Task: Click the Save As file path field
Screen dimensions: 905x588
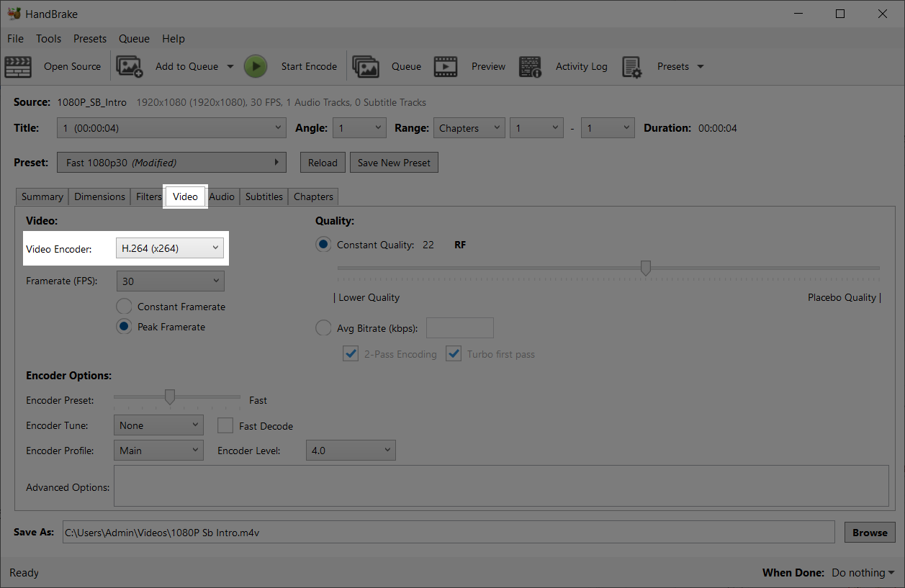Action: click(x=448, y=533)
